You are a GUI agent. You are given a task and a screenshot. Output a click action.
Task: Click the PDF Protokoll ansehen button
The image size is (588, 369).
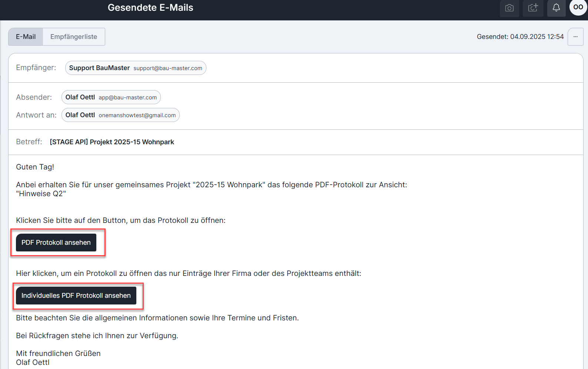[x=56, y=243]
